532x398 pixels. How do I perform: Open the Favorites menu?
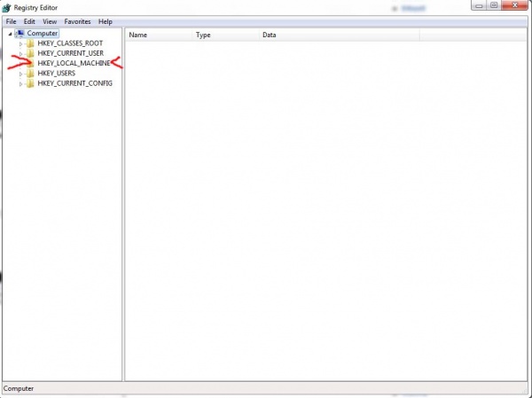point(77,21)
